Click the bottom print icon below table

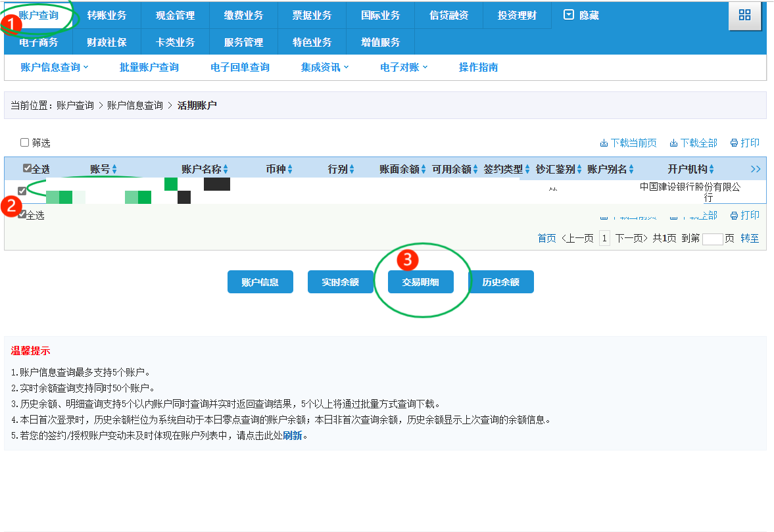tap(734, 216)
